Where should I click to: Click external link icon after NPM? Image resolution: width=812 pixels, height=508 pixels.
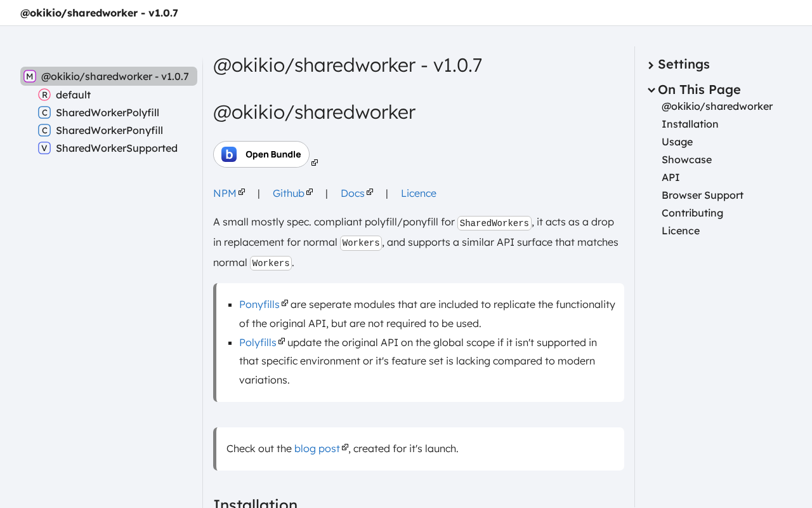pyautogui.click(x=242, y=192)
